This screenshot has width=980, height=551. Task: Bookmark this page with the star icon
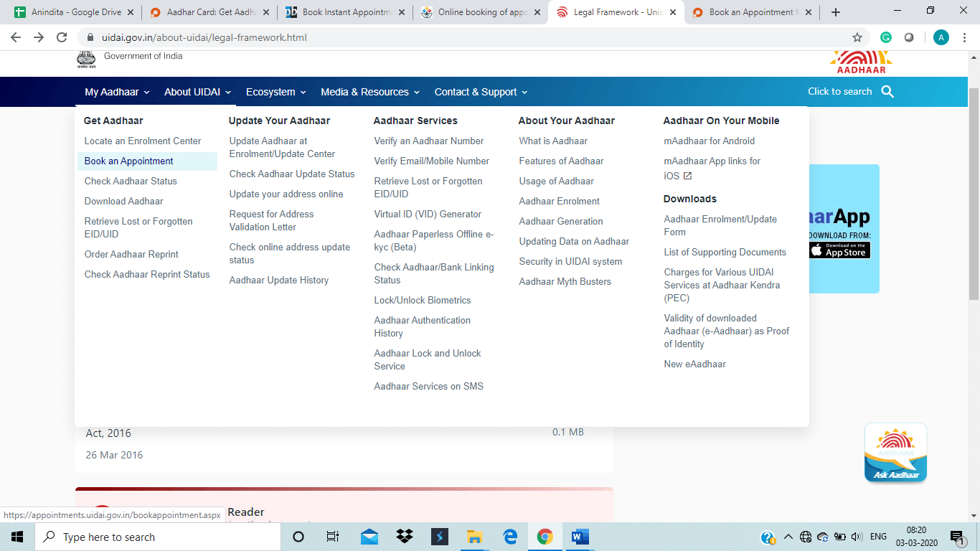[857, 37]
